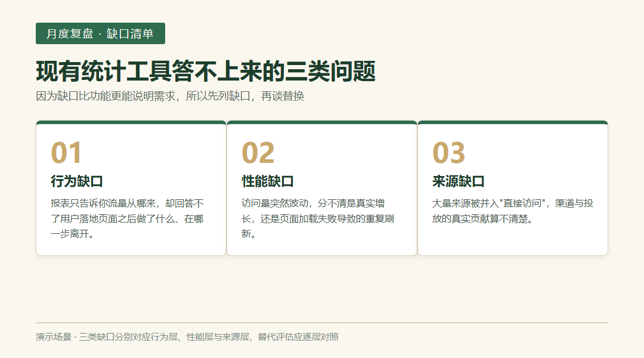Screen dimensions: 644x358
Task: Click the number 01 on first card
Action: 66,153
